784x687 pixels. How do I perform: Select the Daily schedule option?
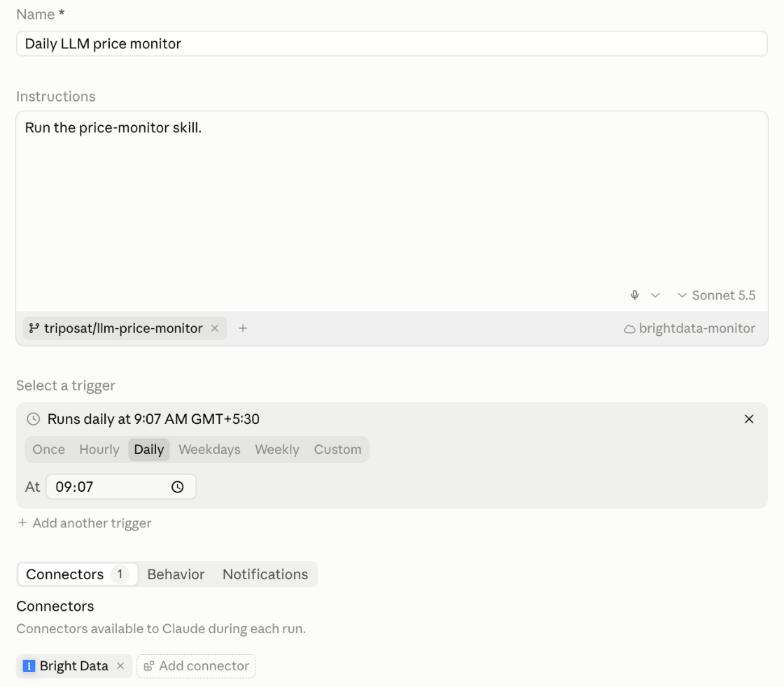pyautogui.click(x=149, y=449)
